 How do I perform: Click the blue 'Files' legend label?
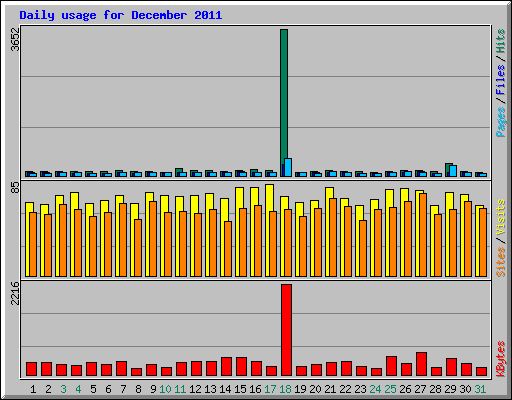coord(501,79)
